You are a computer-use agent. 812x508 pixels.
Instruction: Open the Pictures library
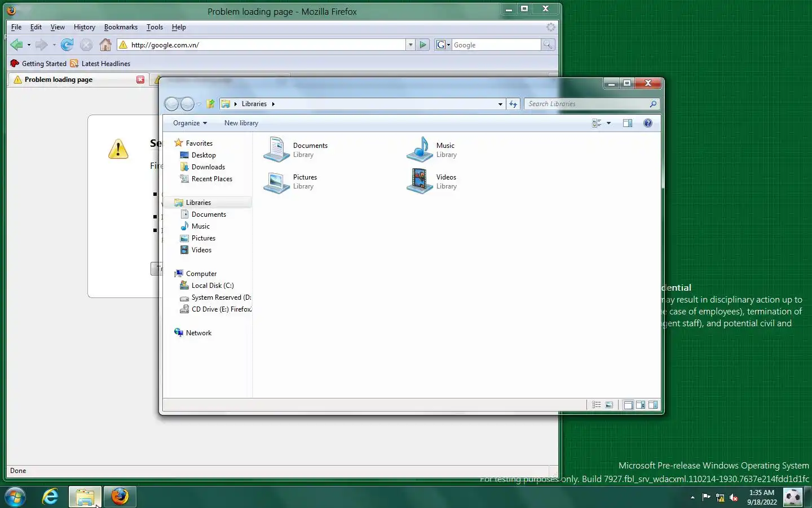click(x=291, y=181)
